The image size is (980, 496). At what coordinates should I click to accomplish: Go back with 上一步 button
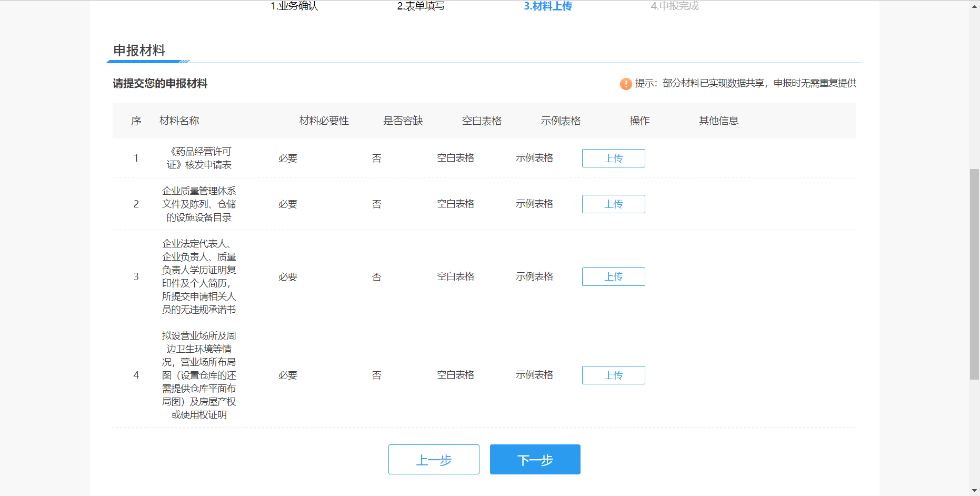pos(434,460)
